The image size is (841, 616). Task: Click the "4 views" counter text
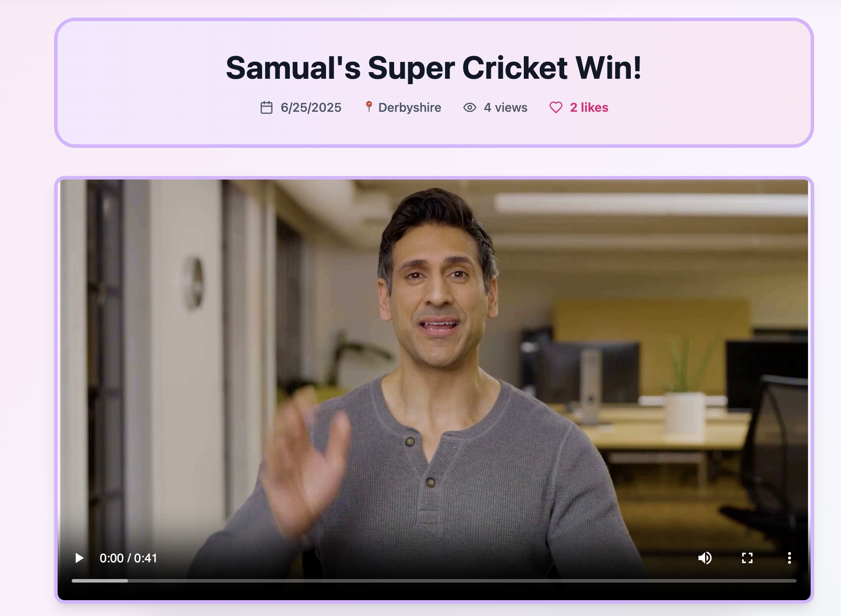coord(505,107)
